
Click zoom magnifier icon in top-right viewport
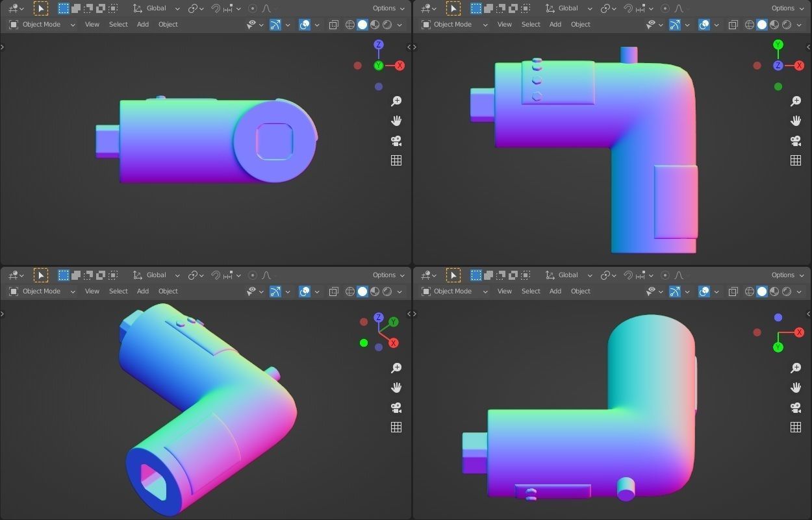point(796,101)
